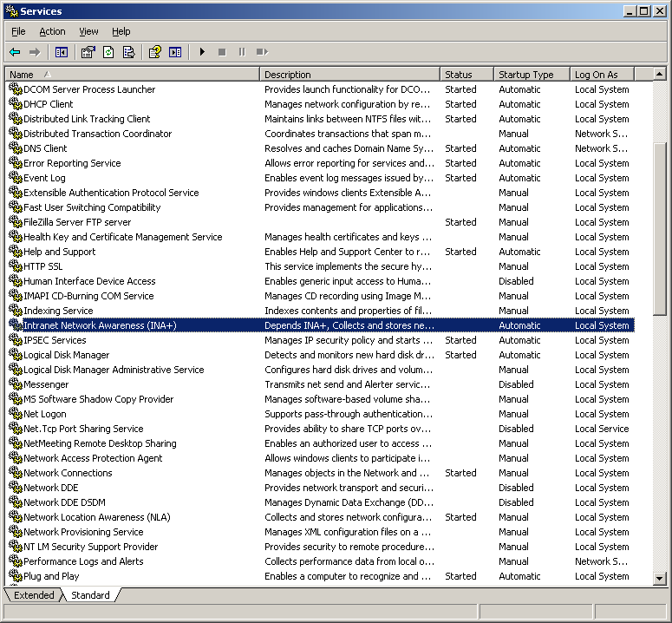Select Extensible Authentication Protocol Service
Image resolution: width=672 pixels, height=623 pixels.
tap(322, 193)
